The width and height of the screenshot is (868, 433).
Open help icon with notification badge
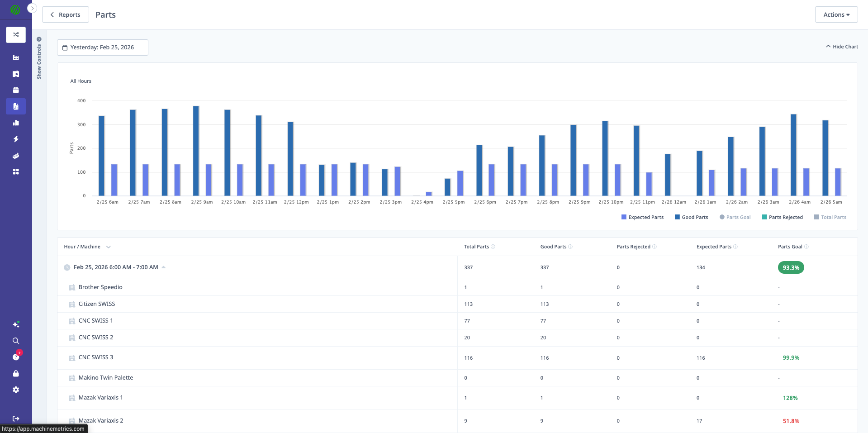(16, 357)
